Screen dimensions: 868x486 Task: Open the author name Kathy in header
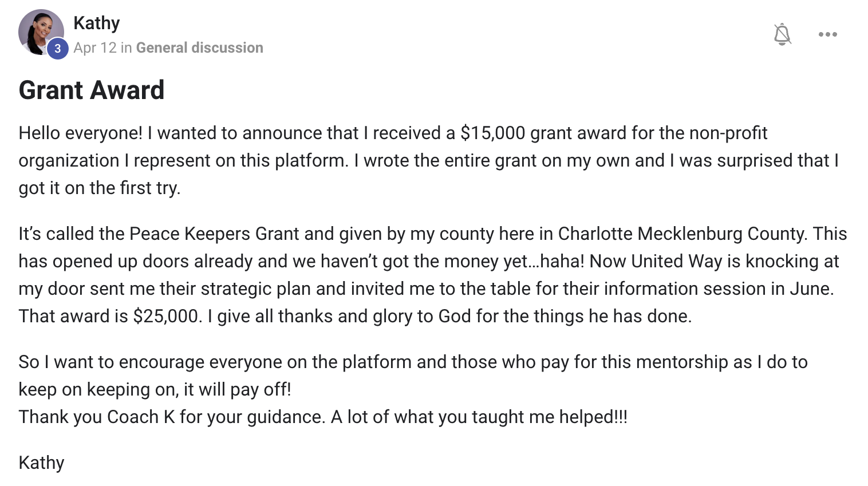pyautogui.click(x=97, y=23)
